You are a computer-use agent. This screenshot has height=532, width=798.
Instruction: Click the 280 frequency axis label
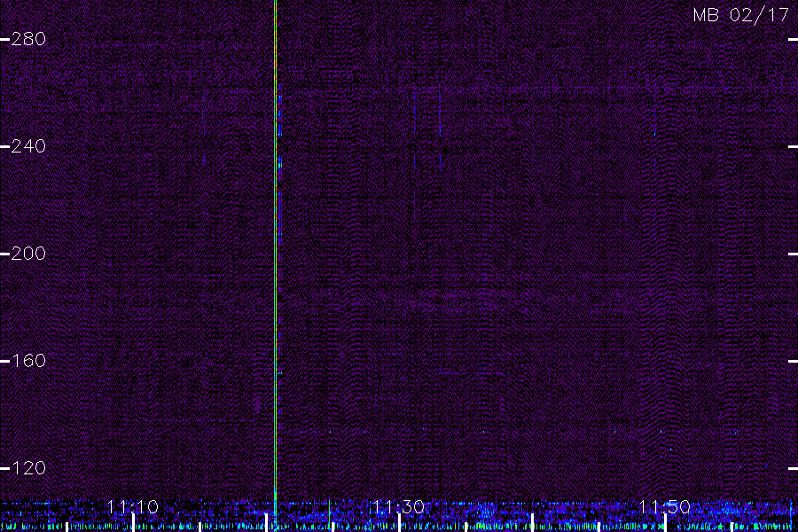pyautogui.click(x=28, y=39)
